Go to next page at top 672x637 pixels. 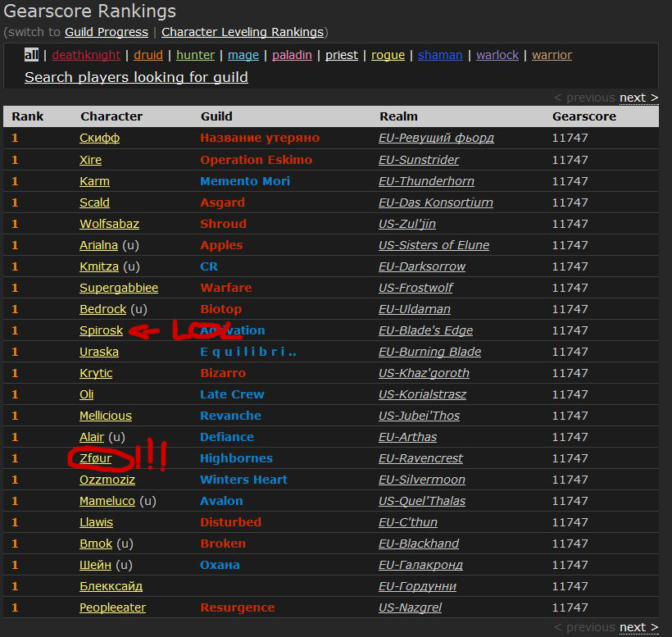tap(638, 98)
